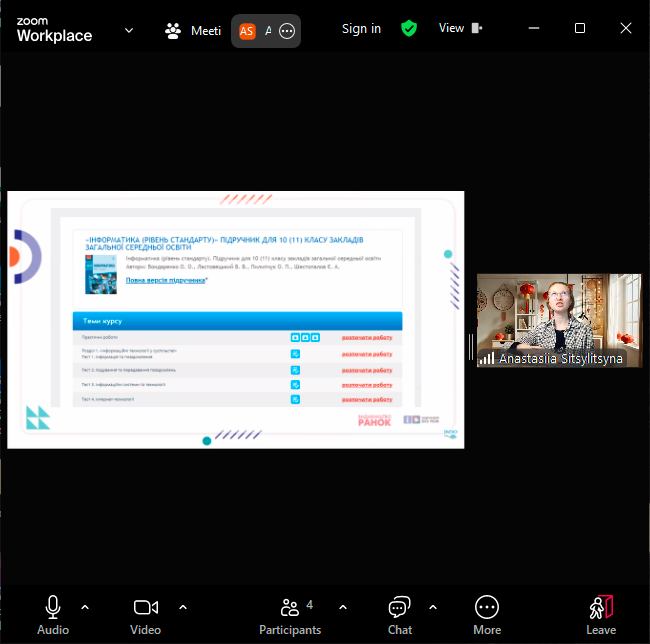Click the divider handle beside the shared screen

click(x=470, y=346)
